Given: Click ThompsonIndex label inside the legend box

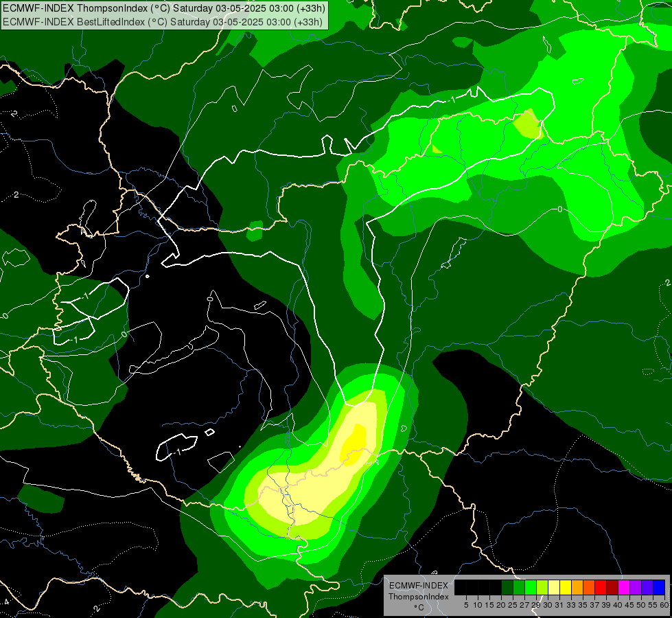Looking at the screenshot, I should click(419, 597).
